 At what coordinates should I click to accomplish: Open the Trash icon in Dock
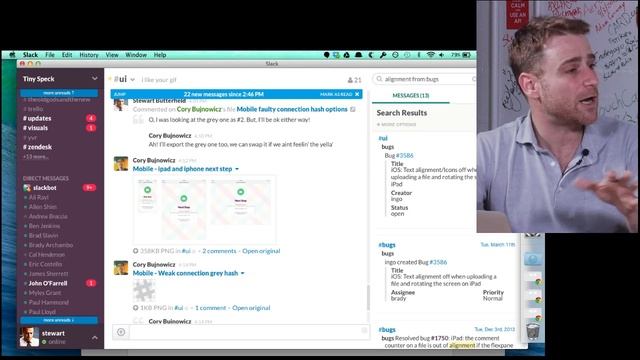[533, 332]
